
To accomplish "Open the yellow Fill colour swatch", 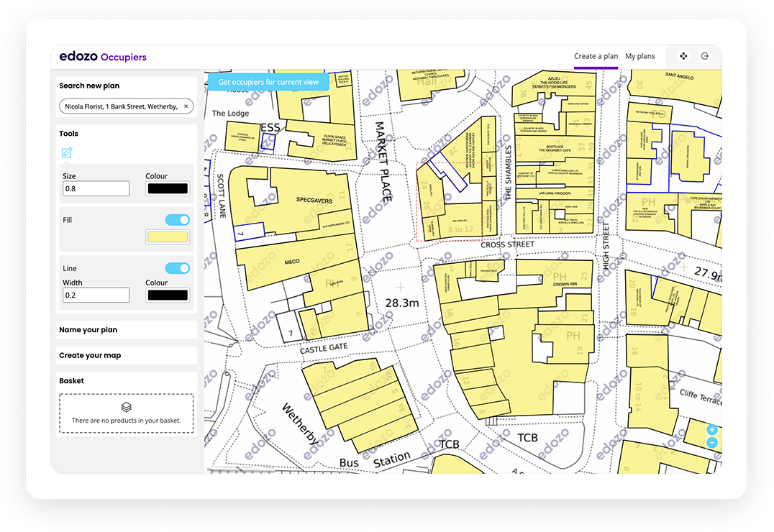I will 168,237.
